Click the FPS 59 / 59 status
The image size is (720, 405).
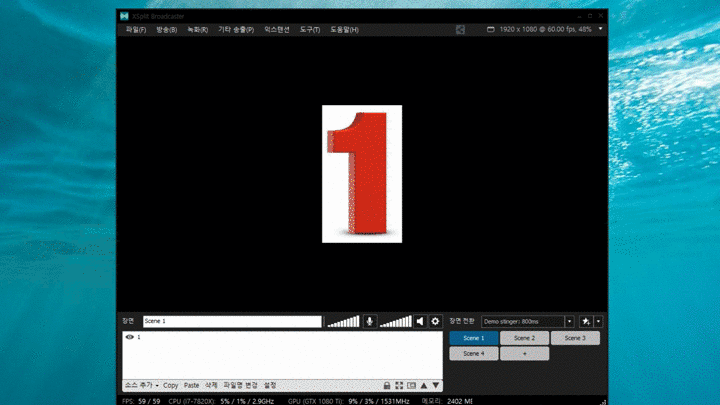click(141, 401)
